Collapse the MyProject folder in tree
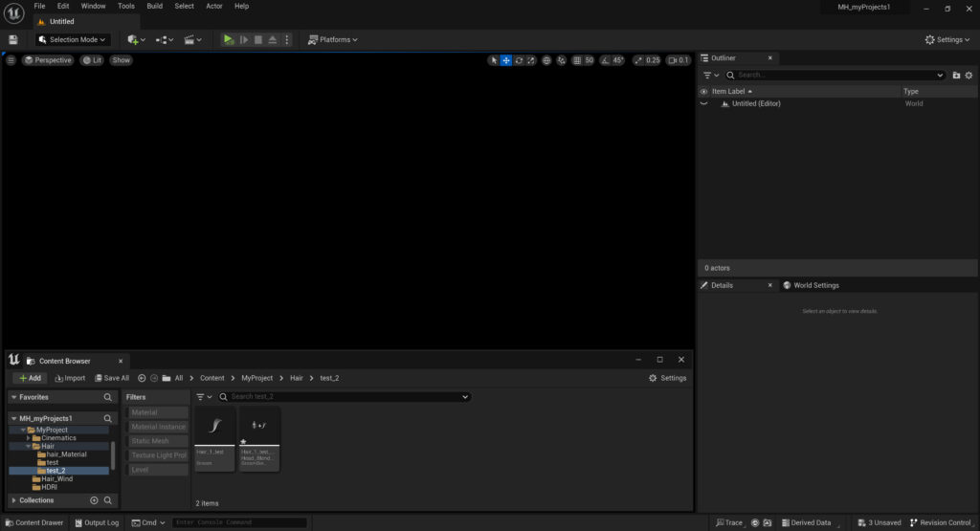 23,430
